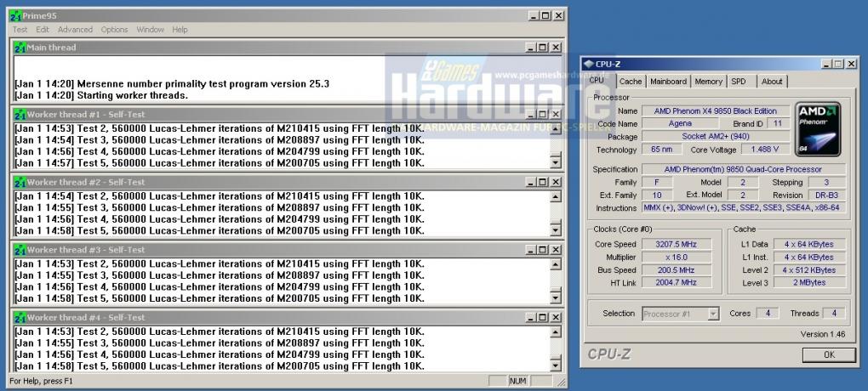This screenshot has width=868, height=391.
Task: Click the Cores count field in CPU-Z
Action: (768, 313)
